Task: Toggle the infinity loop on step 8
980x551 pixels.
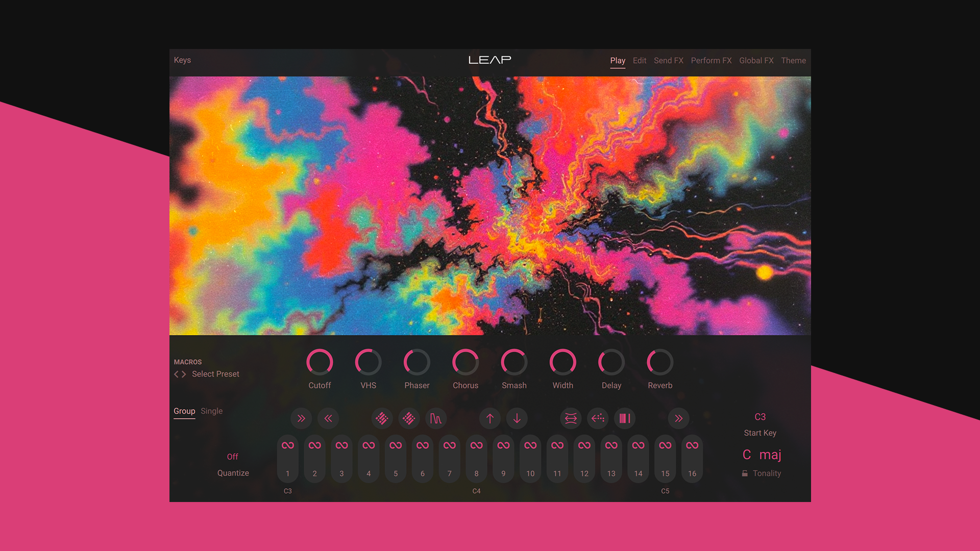Action: (476, 445)
